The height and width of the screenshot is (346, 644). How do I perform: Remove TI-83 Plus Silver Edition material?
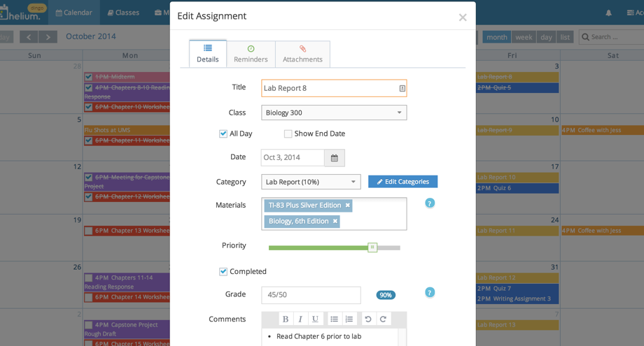347,206
